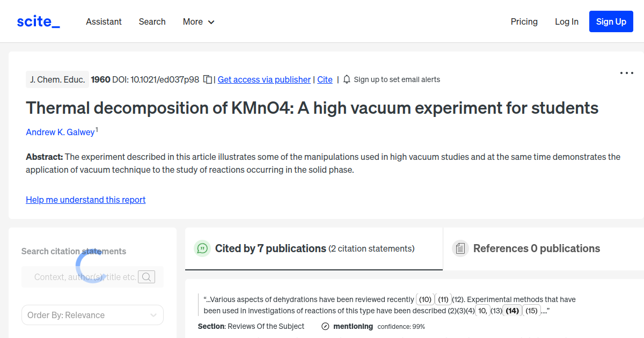Screen dimensions: 644x338
Task: Click the mentioning classification badge icon
Action: (325, 326)
